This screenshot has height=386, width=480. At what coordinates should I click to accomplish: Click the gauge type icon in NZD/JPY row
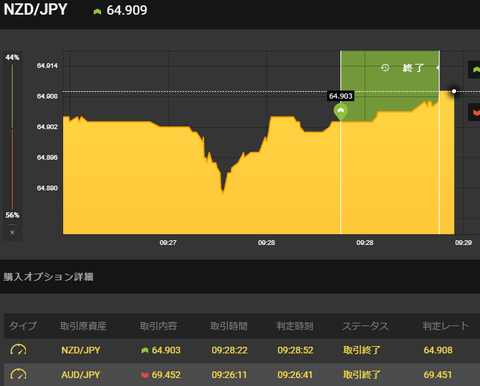coord(18,350)
